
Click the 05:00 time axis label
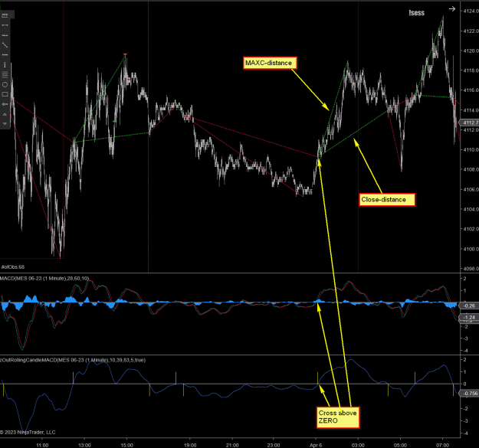point(400,445)
